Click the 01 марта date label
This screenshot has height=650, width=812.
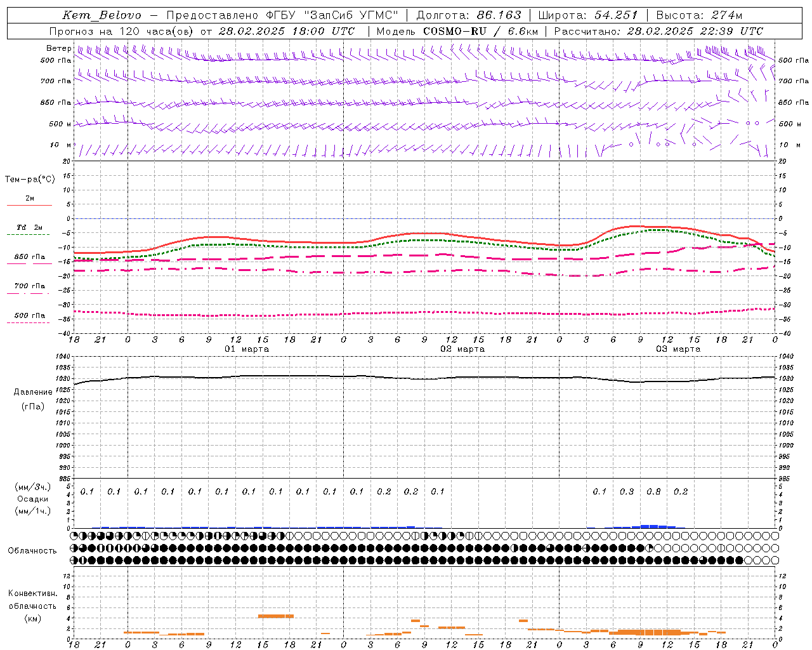pyautogui.click(x=247, y=349)
